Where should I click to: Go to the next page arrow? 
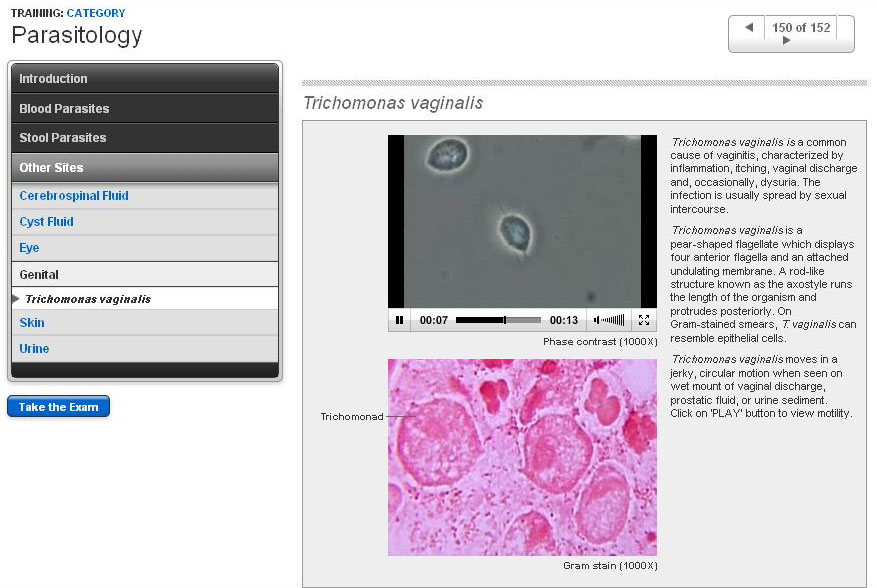click(x=787, y=41)
